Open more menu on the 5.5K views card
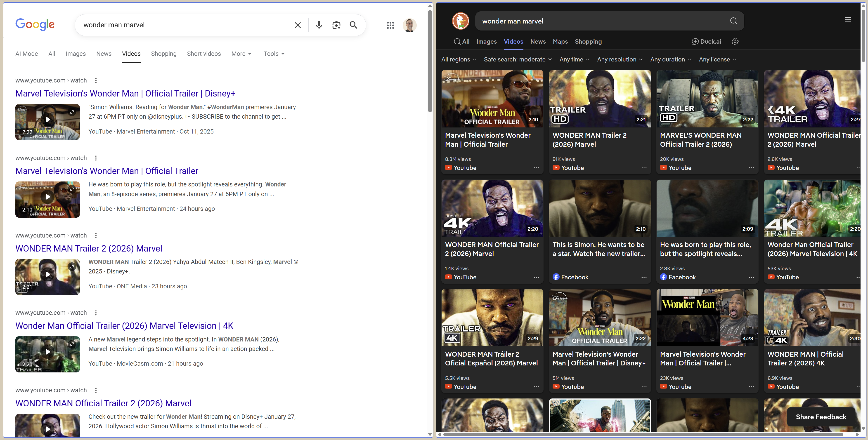This screenshot has height=440, width=868. point(536,387)
